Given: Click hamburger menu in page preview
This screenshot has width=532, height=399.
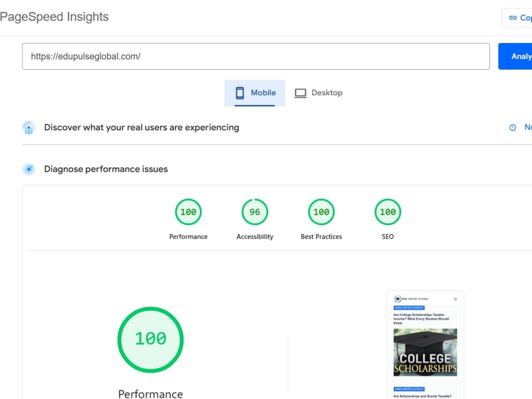Looking at the screenshot, I should (x=455, y=299).
